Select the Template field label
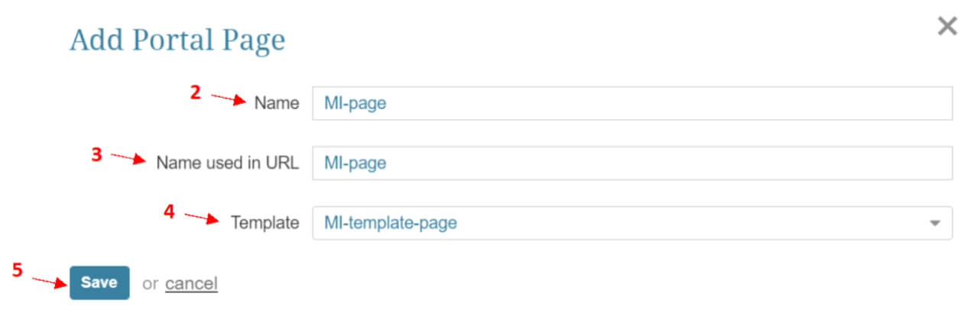The width and height of the screenshot is (980, 316). [264, 223]
